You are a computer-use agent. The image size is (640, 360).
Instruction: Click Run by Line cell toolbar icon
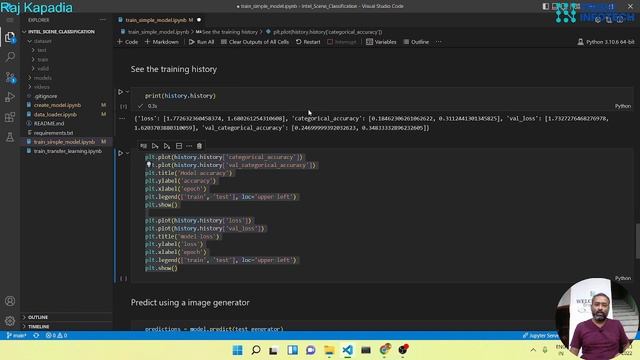[x=143, y=146]
